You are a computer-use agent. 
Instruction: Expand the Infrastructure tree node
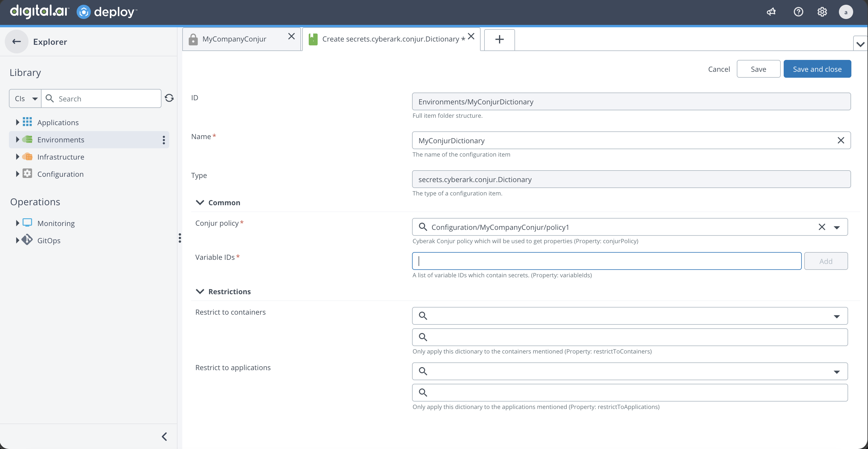pos(17,157)
